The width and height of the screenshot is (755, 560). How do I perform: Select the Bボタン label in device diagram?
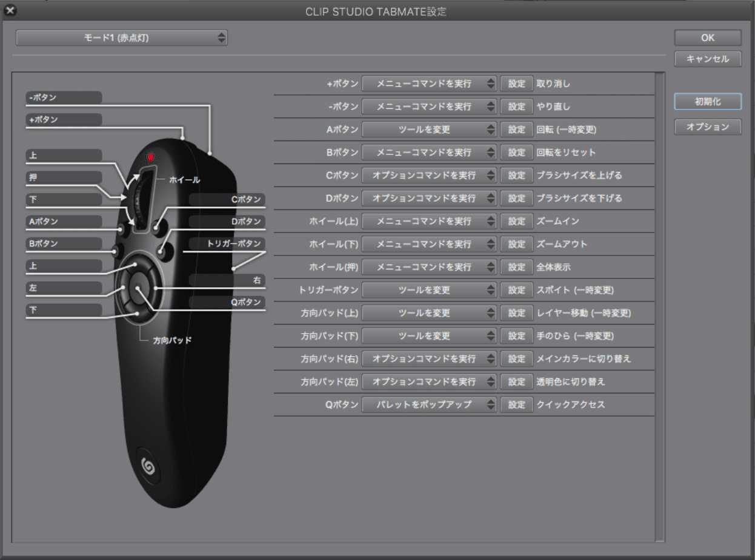pyautogui.click(x=64, y=243)
